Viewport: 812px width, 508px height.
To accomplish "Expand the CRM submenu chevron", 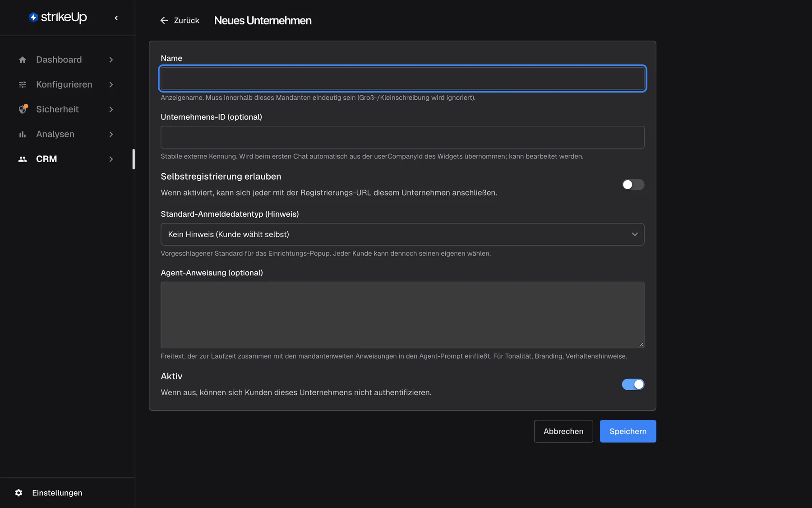I will (x=111, y=159).
